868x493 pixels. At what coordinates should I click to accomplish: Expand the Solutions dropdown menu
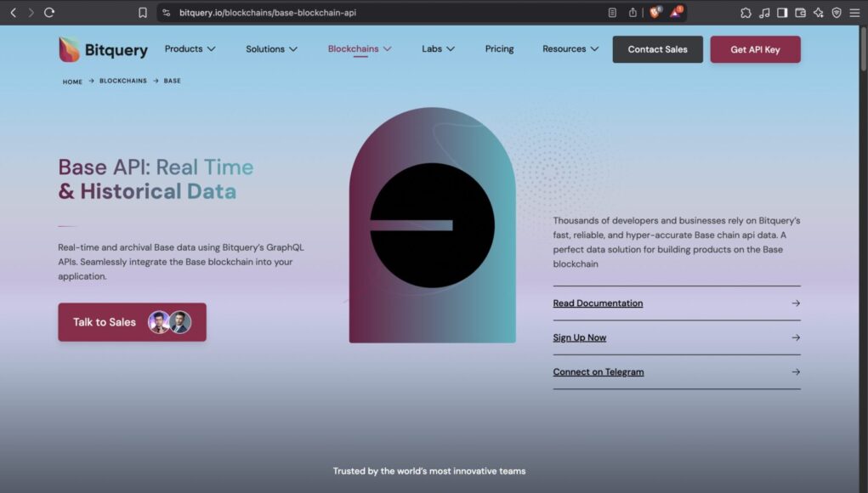pos(271,48)
